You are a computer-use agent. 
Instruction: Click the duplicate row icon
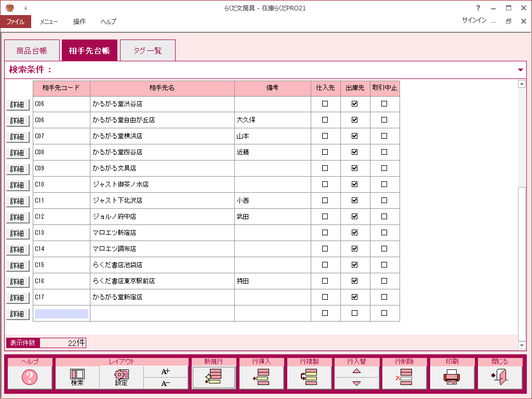coord(309,377)
